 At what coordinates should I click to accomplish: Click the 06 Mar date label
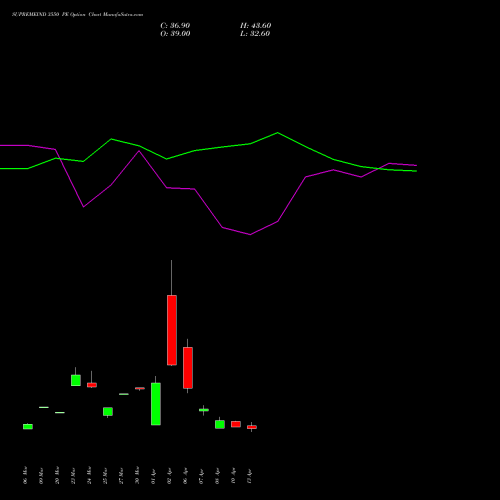click(25, 475)
